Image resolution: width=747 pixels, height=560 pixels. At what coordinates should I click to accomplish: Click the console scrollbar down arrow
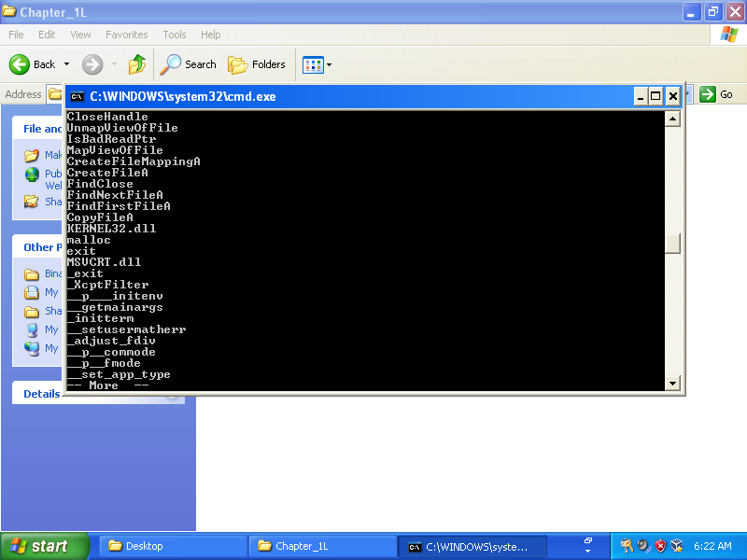pyautogui.click(x=672, y=383)
